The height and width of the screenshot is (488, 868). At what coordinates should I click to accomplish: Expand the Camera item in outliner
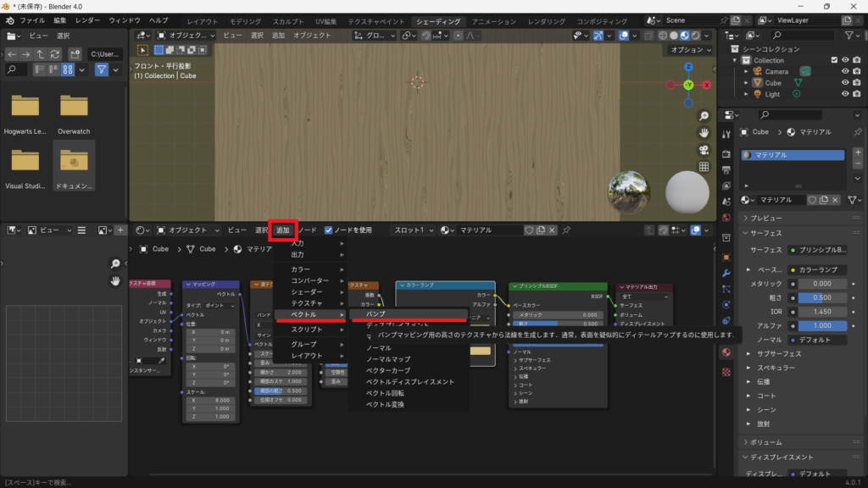(x=746, y=71)
